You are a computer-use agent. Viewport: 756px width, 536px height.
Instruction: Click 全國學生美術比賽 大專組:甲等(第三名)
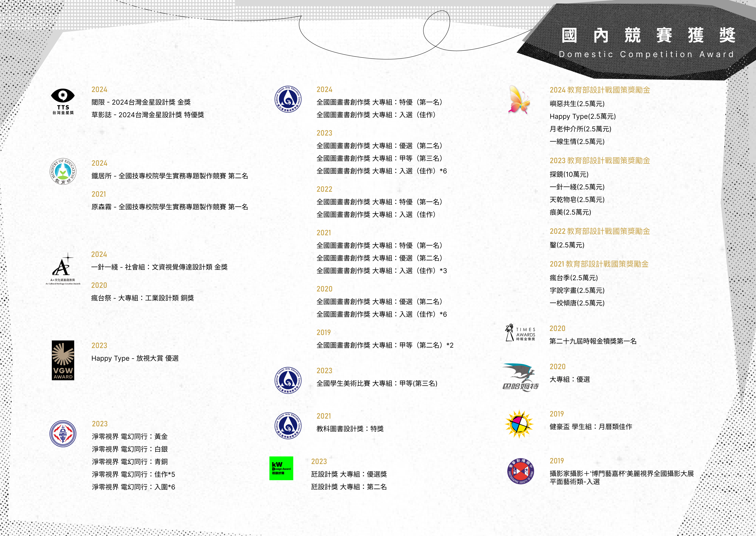[x=377, y=383]
